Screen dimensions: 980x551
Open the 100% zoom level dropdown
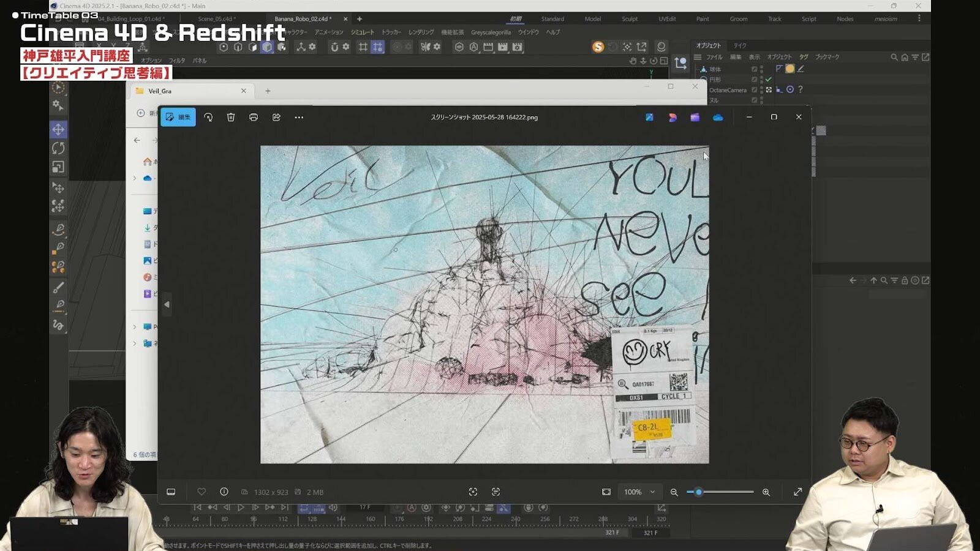point(639,492)
